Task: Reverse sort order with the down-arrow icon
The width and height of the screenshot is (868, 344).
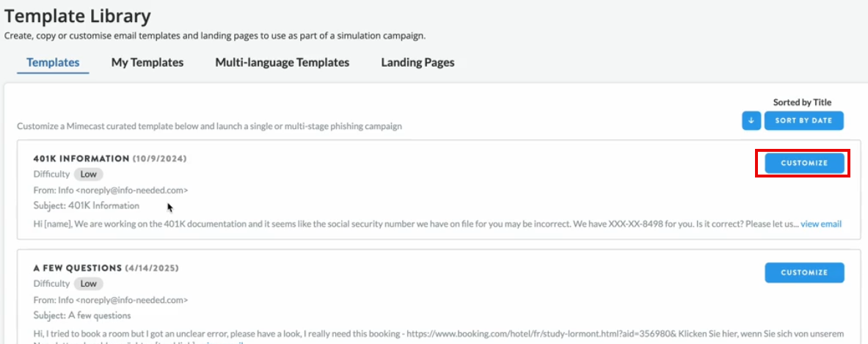Action: [751, 121]
